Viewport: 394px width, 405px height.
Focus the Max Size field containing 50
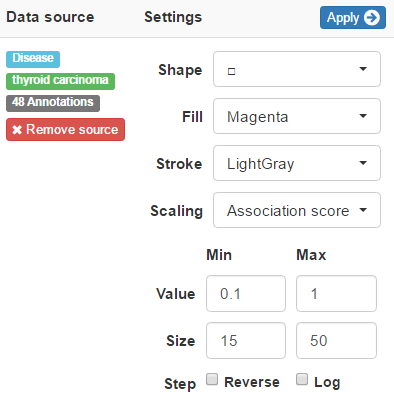point(336,341)
